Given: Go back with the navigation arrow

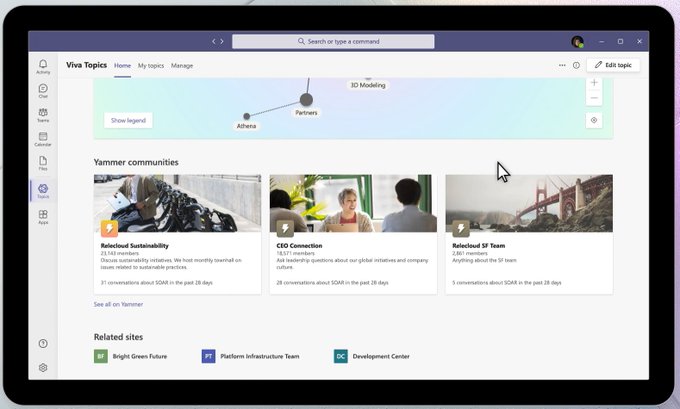Looking at the screenshot, I should pos(213,41).
